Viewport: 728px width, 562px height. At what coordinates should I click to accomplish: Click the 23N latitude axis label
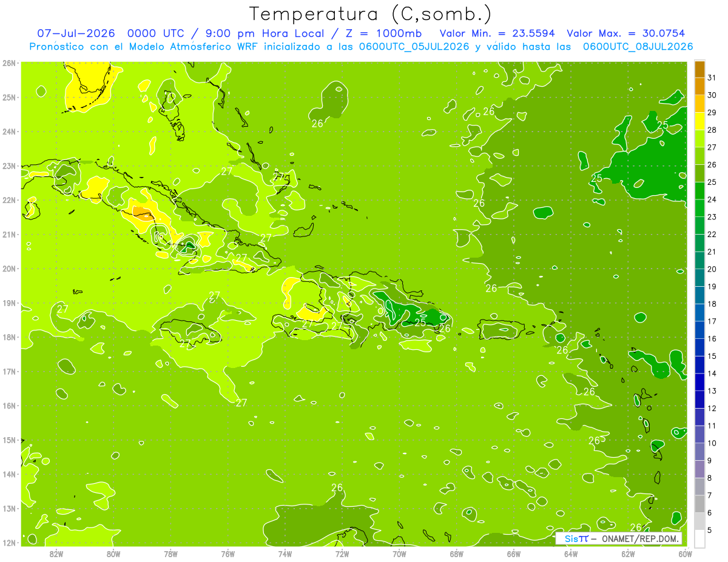tap(8, 166)
